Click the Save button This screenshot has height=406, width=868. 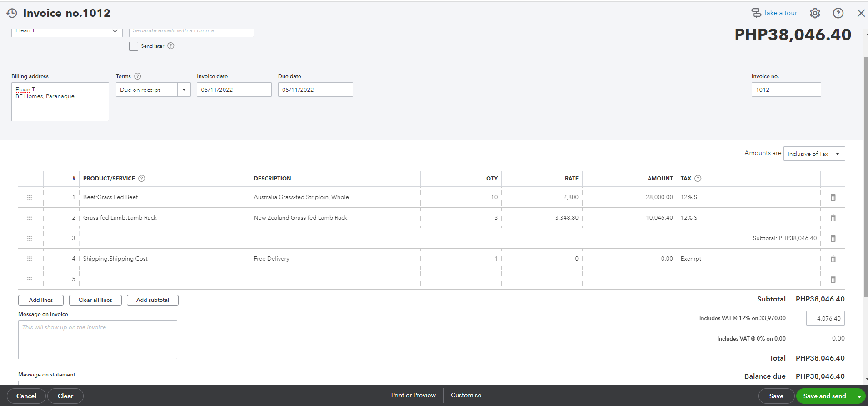(776, 396)
